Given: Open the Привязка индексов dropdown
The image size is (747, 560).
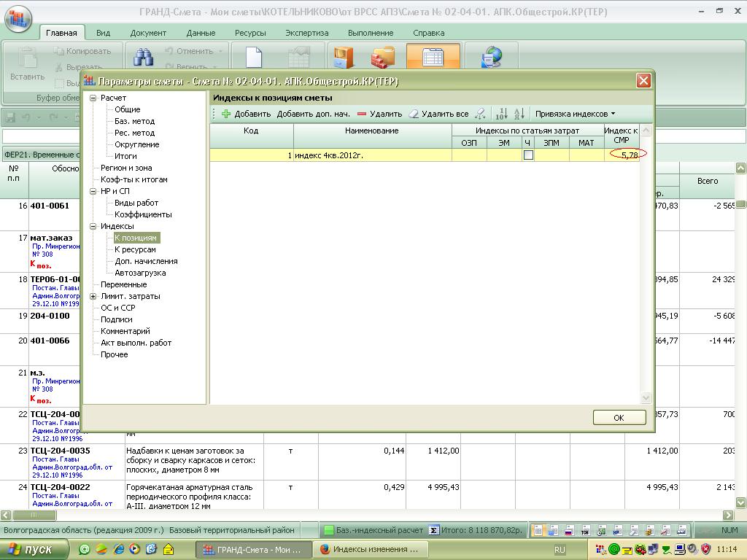Looking at the screenshot, I should tap(575, 114).
